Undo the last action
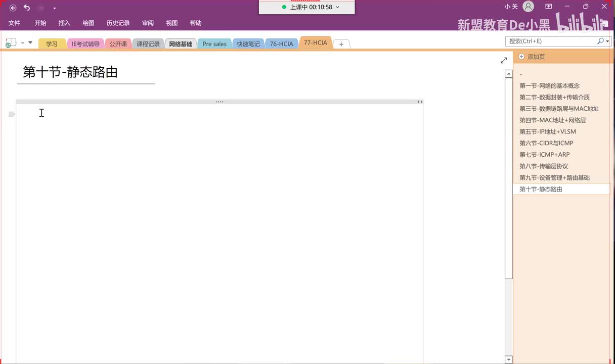Viewport: 615px width, 364px height. pos(27,8)
